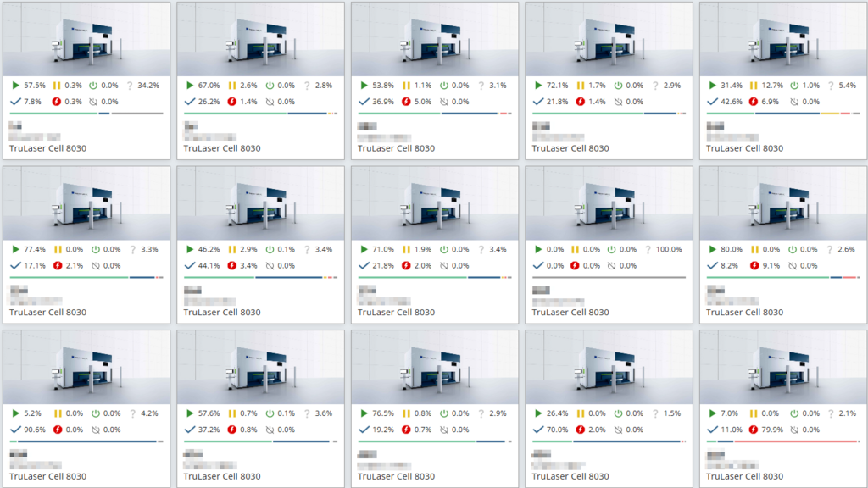Image resolution: width=868 pixels, height=488 pixels.
Task: Click the "7.0%" running value
Action: pyautogui.click(x=729, y=413)
